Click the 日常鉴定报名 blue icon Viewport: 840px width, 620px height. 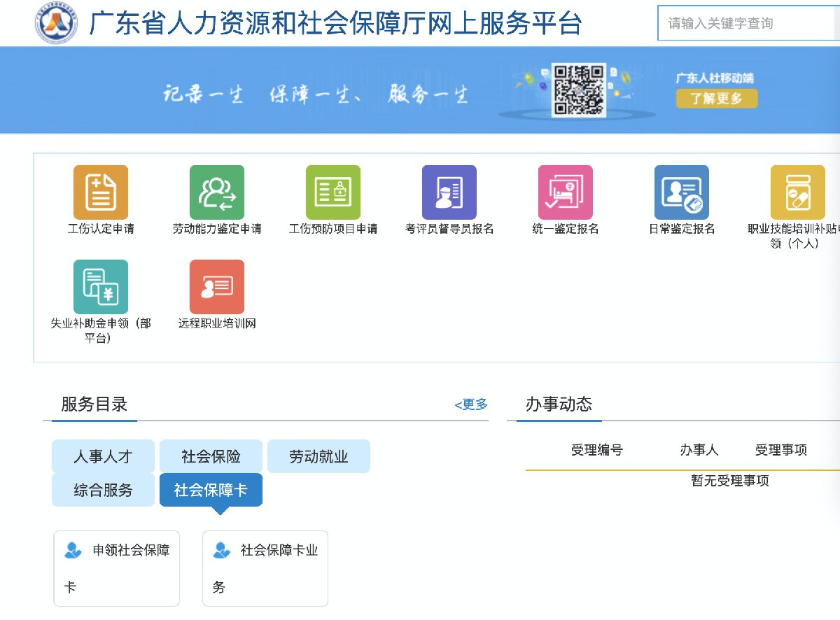(x=682, y=192)
